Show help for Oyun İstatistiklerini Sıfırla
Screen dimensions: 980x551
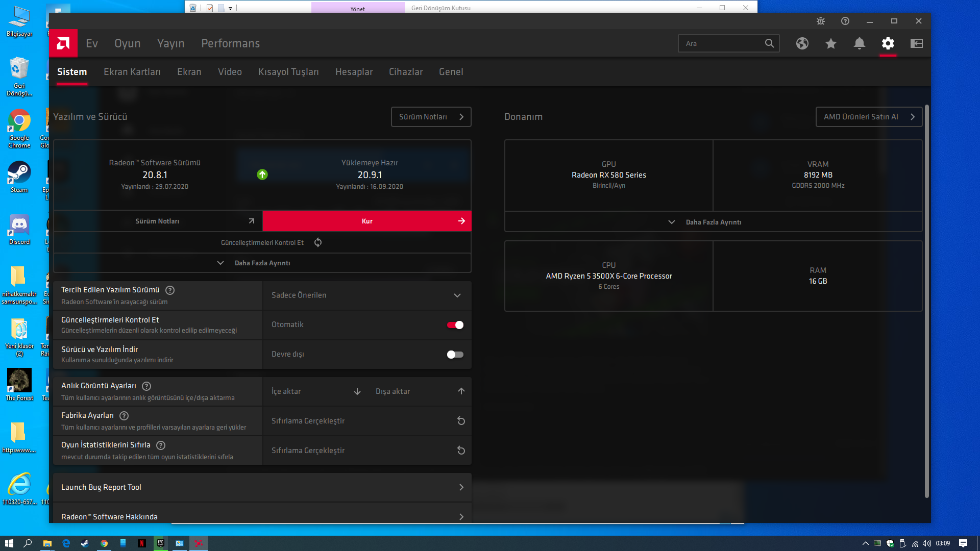[161, 445]
